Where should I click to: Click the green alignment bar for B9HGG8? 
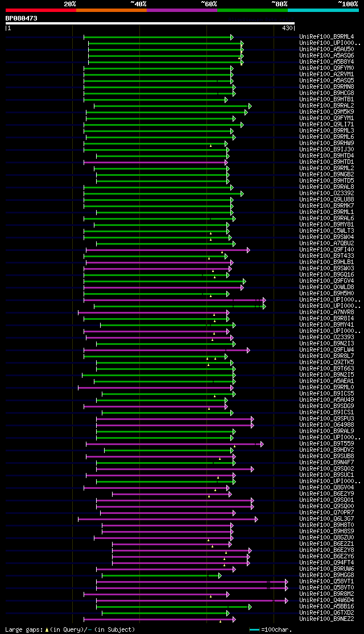pyautogui.click(x=162, y=576)
